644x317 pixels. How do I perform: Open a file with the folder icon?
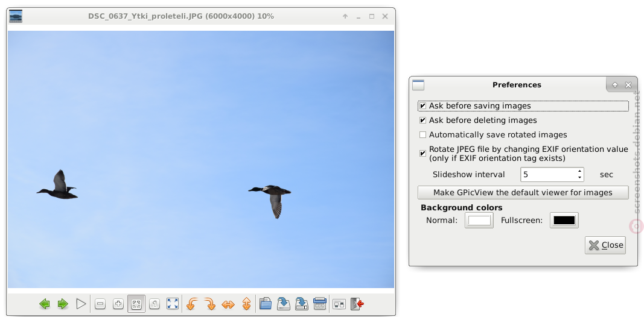266,304
